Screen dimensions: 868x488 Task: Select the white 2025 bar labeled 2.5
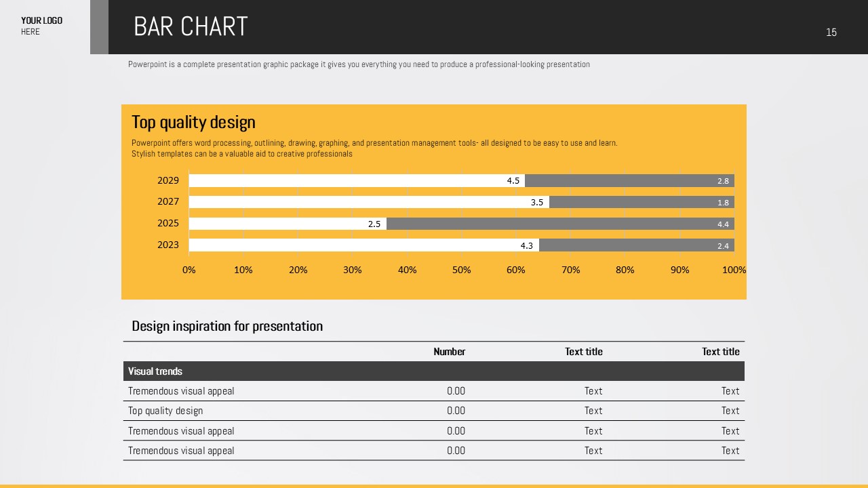pos(287,224)
